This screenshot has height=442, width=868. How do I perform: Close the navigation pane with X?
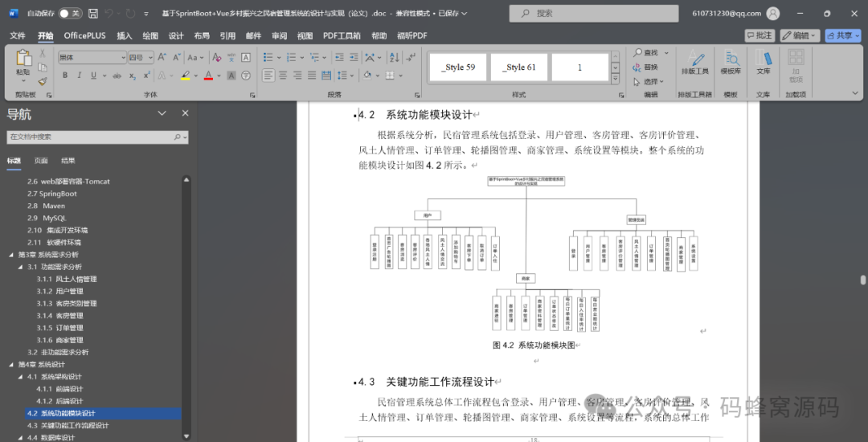(186, 113)
